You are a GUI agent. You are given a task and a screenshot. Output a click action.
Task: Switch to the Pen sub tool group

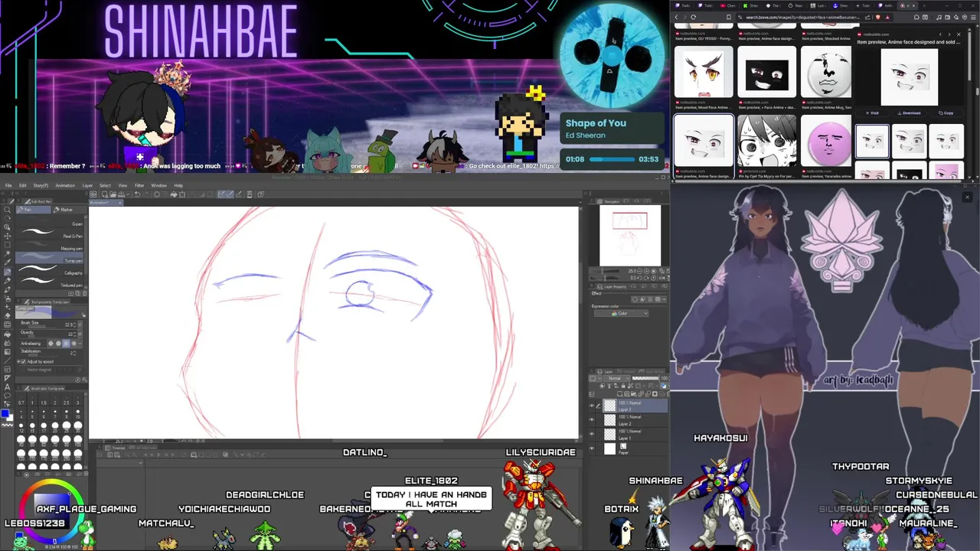pos(33,210)
